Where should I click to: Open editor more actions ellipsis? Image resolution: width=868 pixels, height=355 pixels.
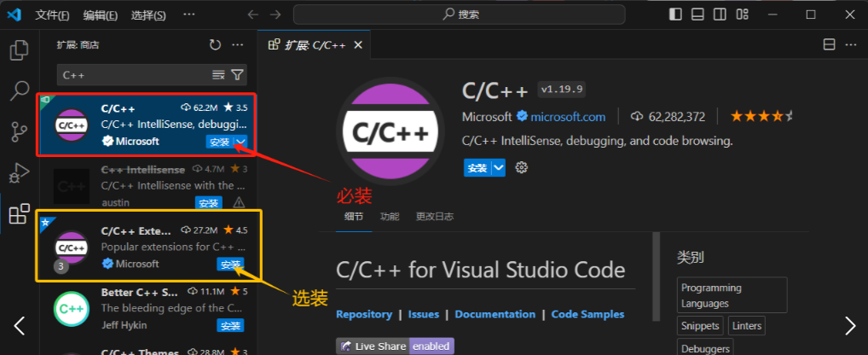click(852, 45)
